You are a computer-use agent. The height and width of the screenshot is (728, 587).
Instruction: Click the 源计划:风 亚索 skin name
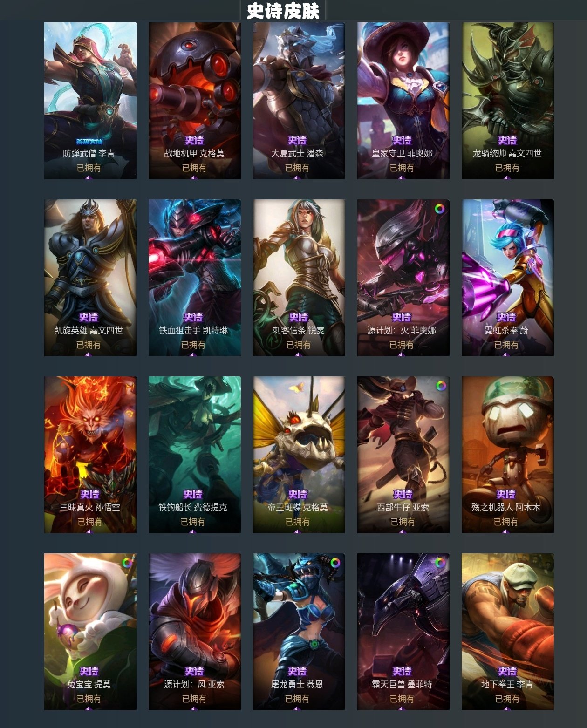pos(194,684)
